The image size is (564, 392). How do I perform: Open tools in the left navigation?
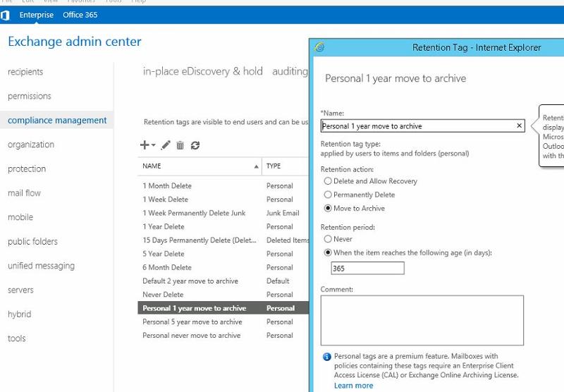click(16, 338)
